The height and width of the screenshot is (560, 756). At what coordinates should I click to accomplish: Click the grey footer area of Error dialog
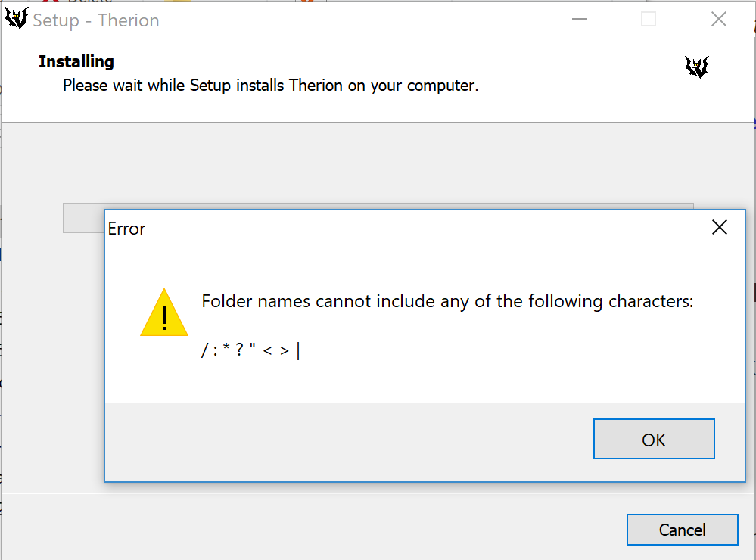click(347, 441)
